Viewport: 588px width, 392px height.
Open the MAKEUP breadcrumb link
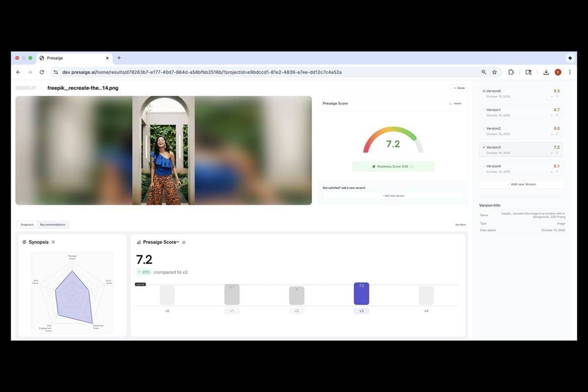[x=26, y=88]
